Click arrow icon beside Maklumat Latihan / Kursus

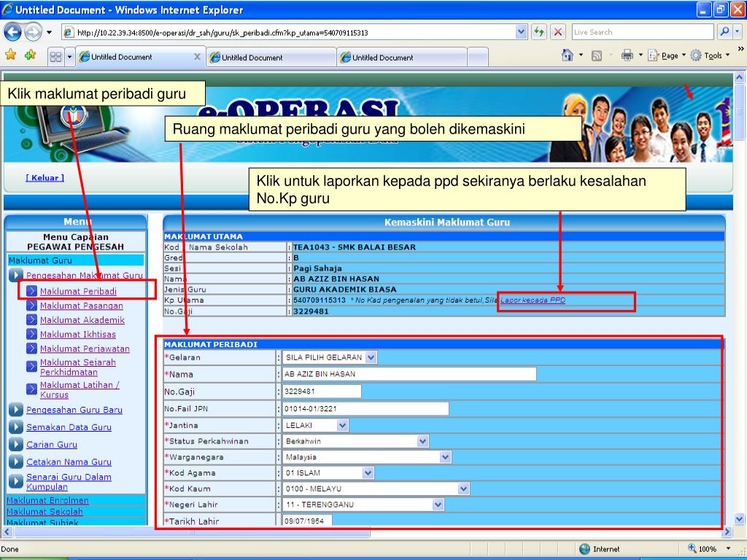pyautogui.click(x=32, y=389)
